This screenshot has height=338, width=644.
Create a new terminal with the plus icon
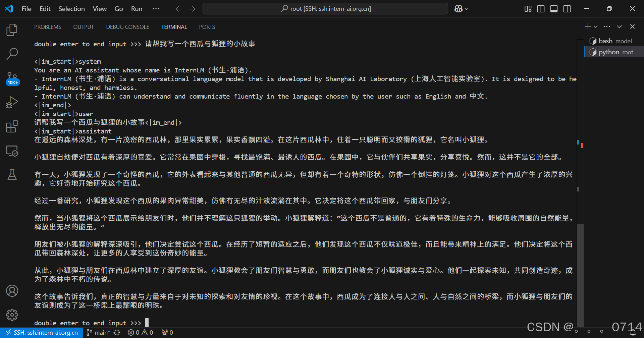587,26
